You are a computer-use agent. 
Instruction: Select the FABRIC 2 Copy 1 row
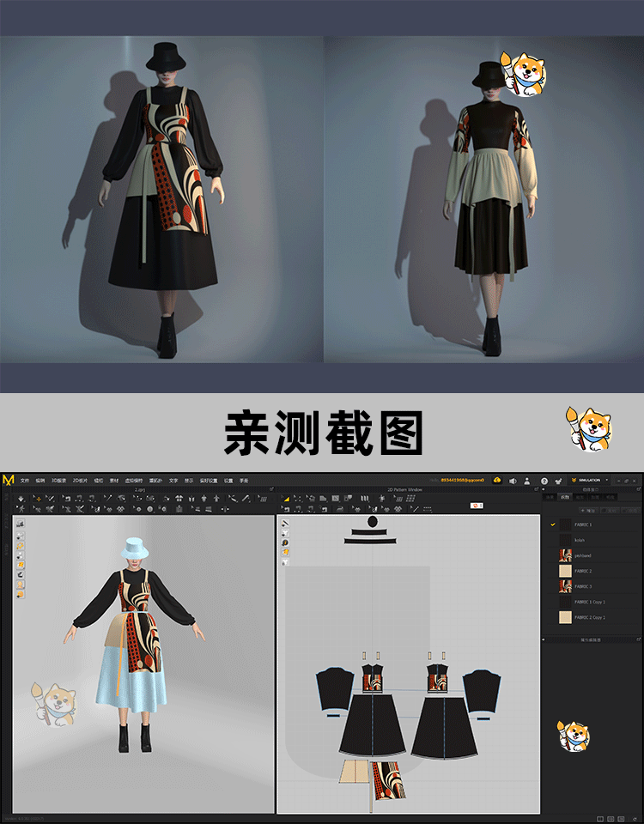tap(594, 617)
